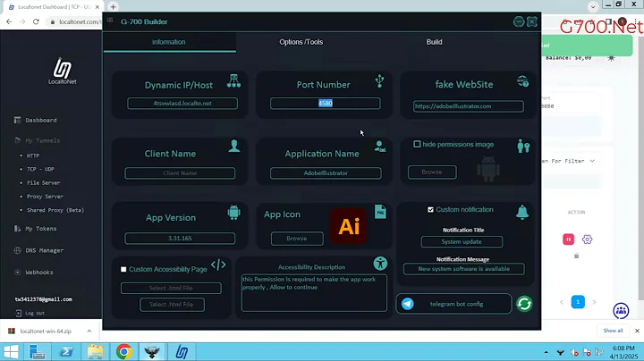644x361 pixels.
Task: Click the gear settings icon under ACTION in LocaltoNet
Action: point(587,239)
